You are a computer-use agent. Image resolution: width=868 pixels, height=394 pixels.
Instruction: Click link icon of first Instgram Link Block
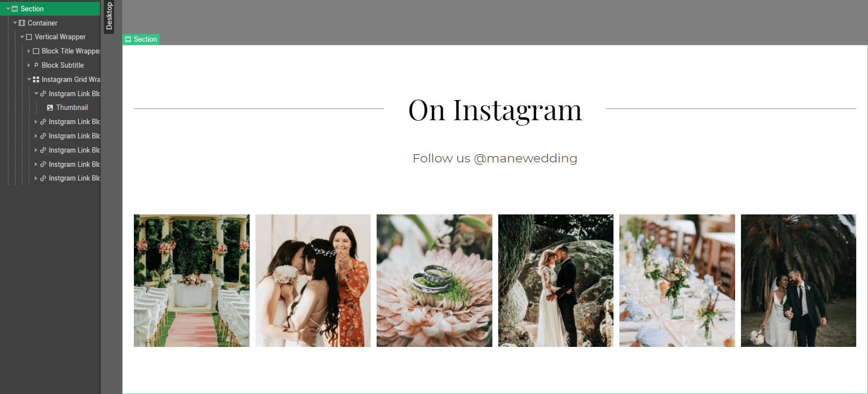click(x=43, y=94)
